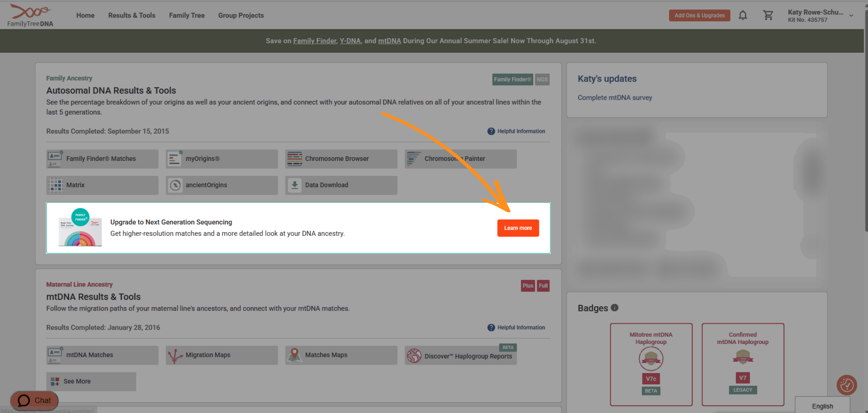Click the Discover Haplogroup Reports globe icon
This screenshot has height=413, width=868.
click(x=414, y=356)
